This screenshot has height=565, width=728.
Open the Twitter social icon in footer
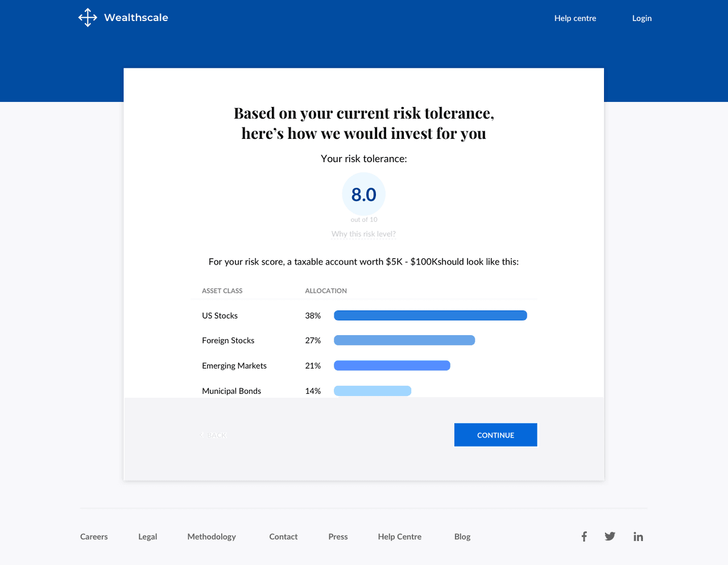point(610,536)
